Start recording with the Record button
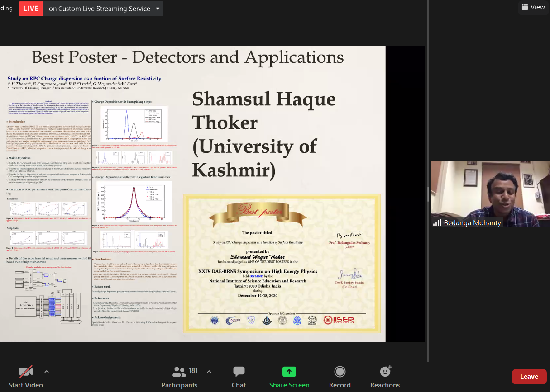The height and width of the screenshot is (392, 550). pyautogui.click(x=340, y=378)
